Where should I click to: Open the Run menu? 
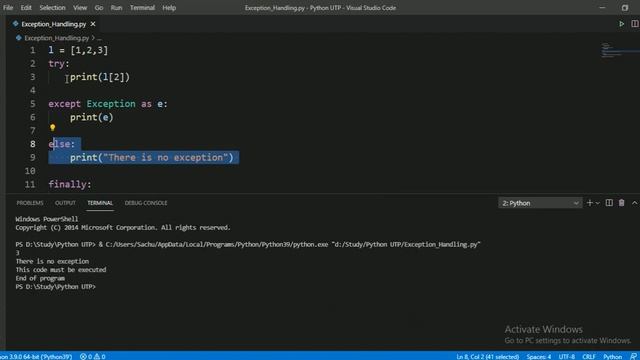click(116, 8)
